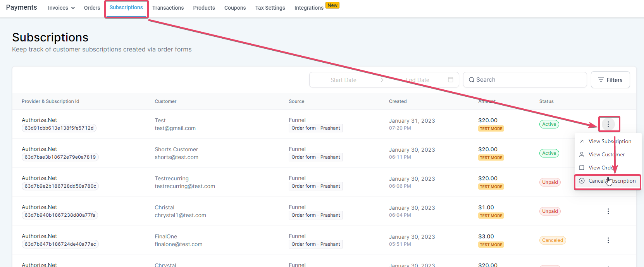
Task: Open the Tax Settings tab
Action: 270,8
